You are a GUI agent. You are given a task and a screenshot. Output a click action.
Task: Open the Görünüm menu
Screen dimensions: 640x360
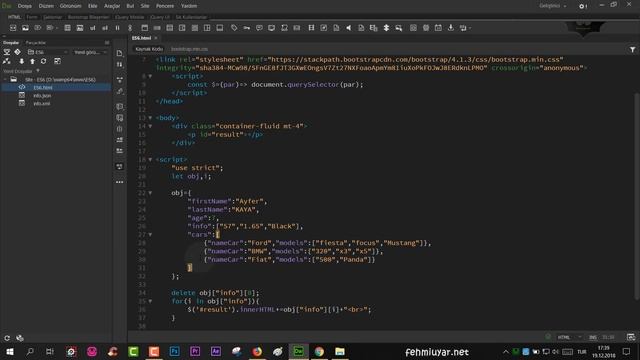[x=71, y=6]
